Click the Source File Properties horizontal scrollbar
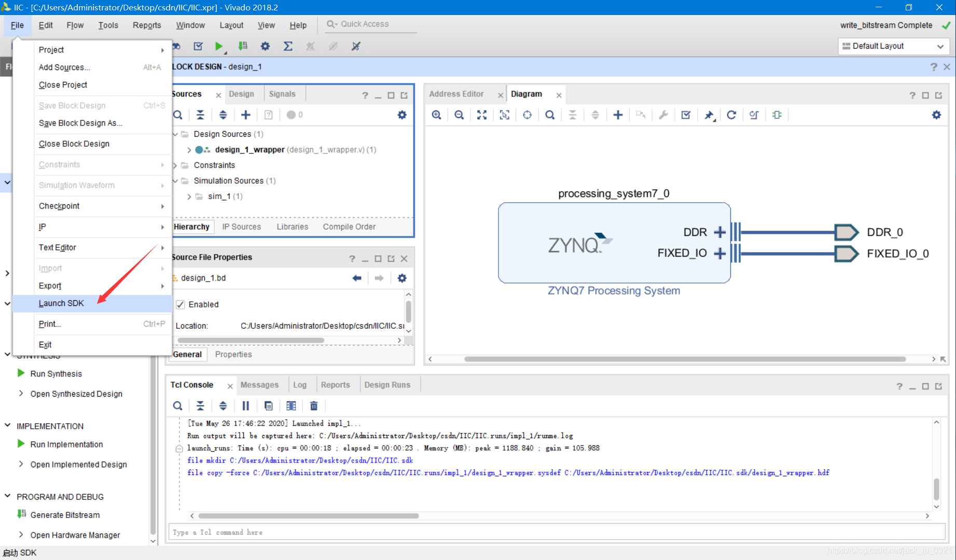The height and width of the screenshot is (560, 956). (251, 340)
